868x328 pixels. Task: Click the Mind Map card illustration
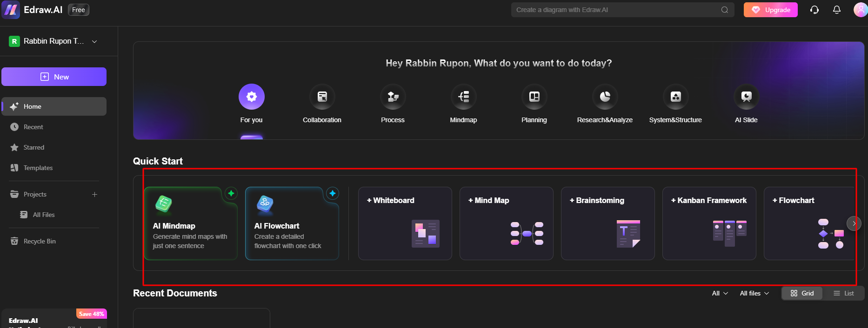pos(527,234)
